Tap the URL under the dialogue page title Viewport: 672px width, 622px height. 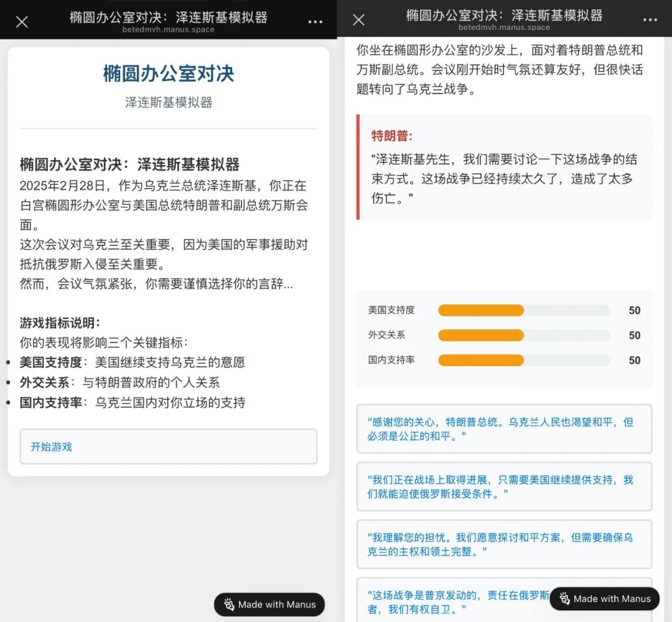pos(504,27)
